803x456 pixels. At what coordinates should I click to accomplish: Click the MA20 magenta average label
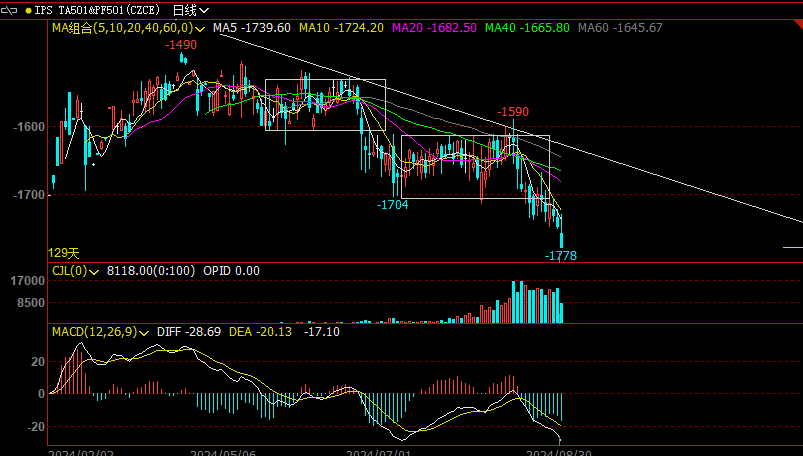[x=424, y=28]
